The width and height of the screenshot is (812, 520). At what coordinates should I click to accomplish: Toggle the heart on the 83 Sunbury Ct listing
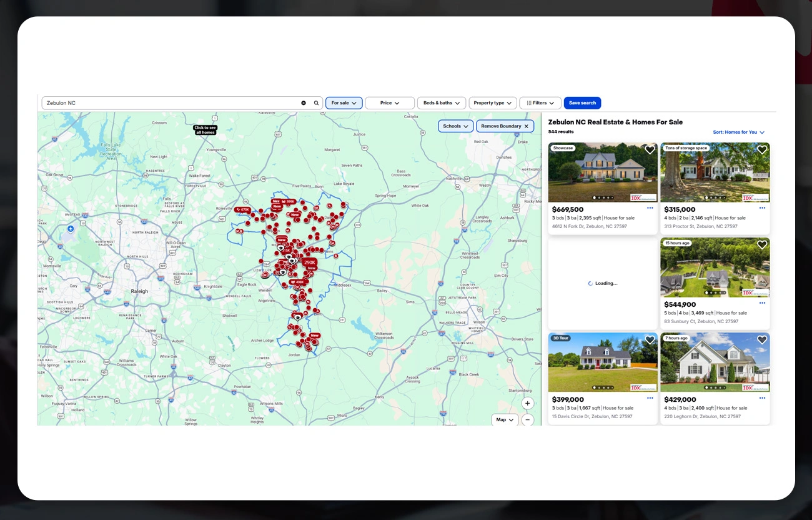click(x=762, y=245)
